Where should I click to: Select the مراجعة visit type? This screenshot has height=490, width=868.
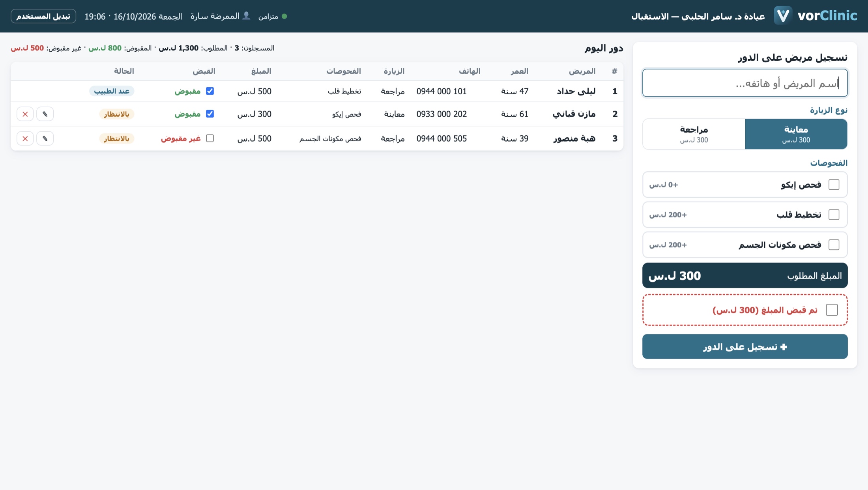(694, 134)
